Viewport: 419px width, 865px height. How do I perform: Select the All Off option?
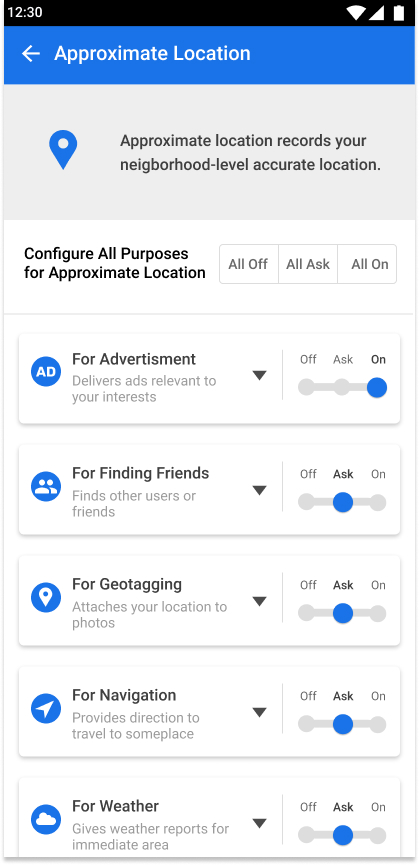(x=249, y=264)
